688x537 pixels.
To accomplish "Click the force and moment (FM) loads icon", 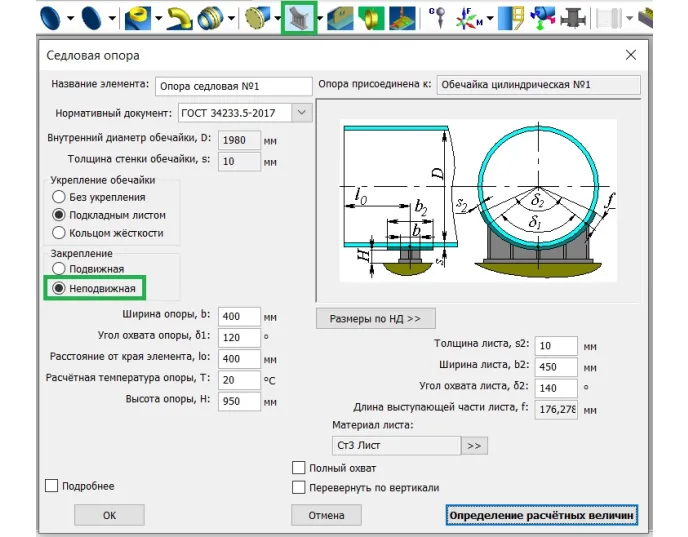I will 467,17.
